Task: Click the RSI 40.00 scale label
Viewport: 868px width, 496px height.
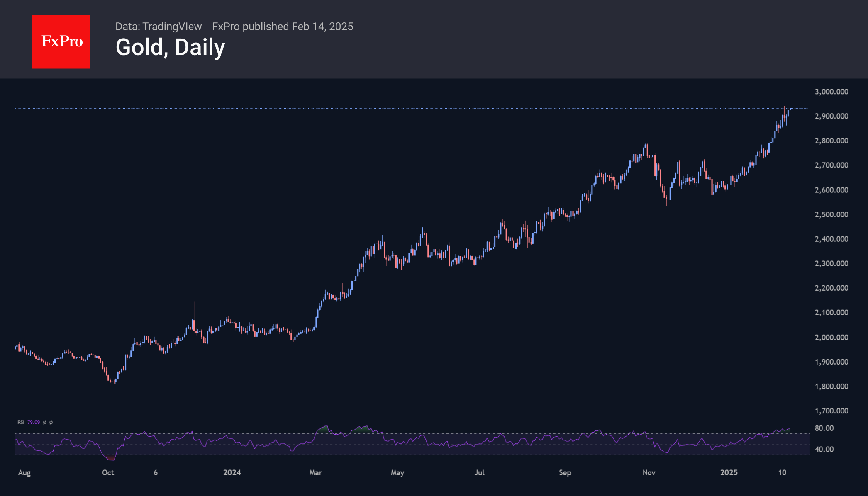Action: (x=824, y=449)
